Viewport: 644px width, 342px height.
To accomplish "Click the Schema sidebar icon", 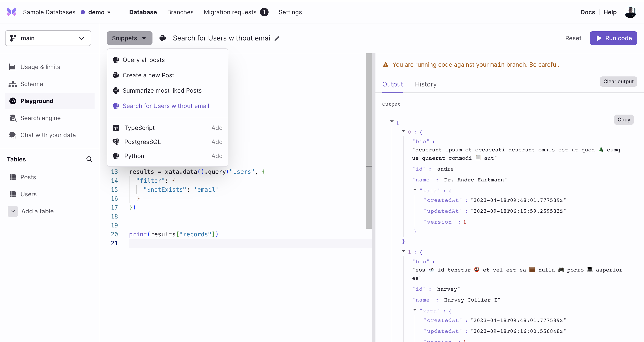I will coord(13,84).
